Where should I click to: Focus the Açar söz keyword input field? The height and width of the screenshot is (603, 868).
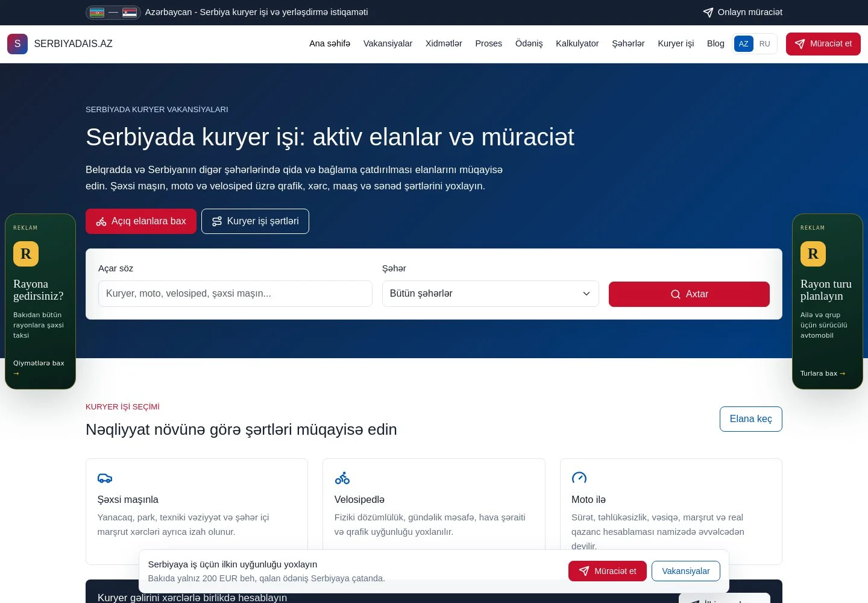click(235, 294)
